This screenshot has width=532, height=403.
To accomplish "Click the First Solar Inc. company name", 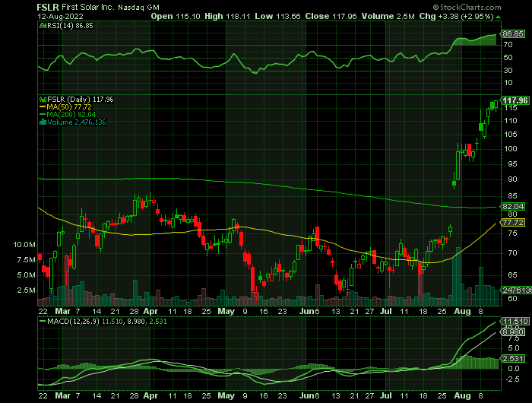I will point(88,7).
